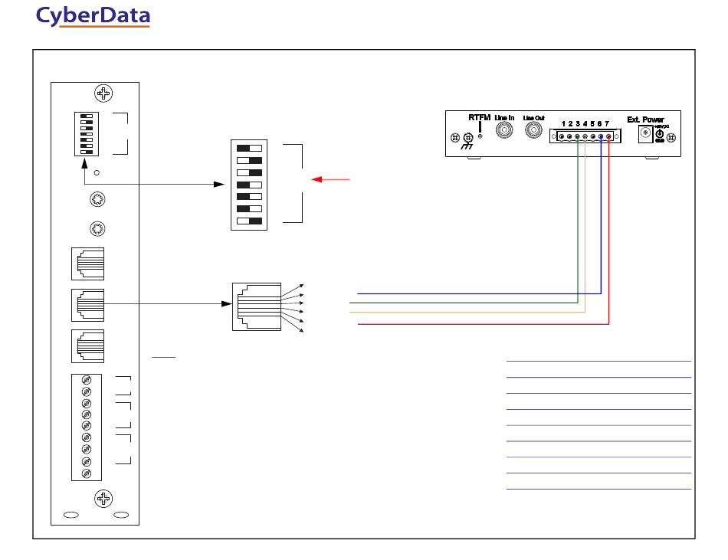Click the number 1 above the connector
Image resolution: width=728 pixels, height=560 pixels.
[563, 124]
